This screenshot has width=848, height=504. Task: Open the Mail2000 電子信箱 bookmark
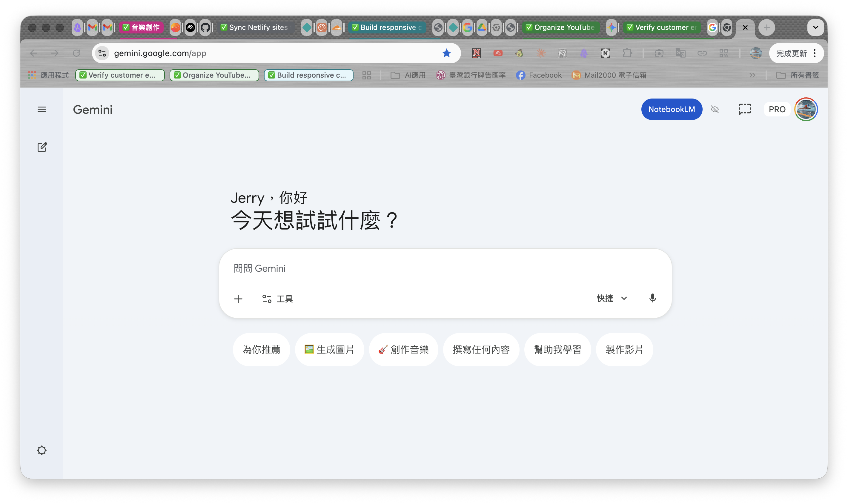click(x=609, y=75)
